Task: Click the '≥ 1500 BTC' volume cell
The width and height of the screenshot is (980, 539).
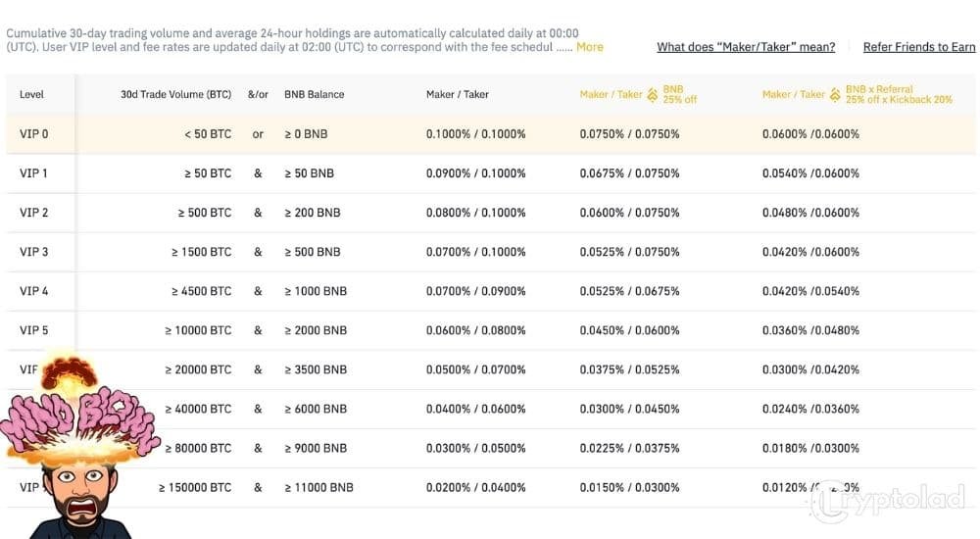Action: click(x=201, y=252)
